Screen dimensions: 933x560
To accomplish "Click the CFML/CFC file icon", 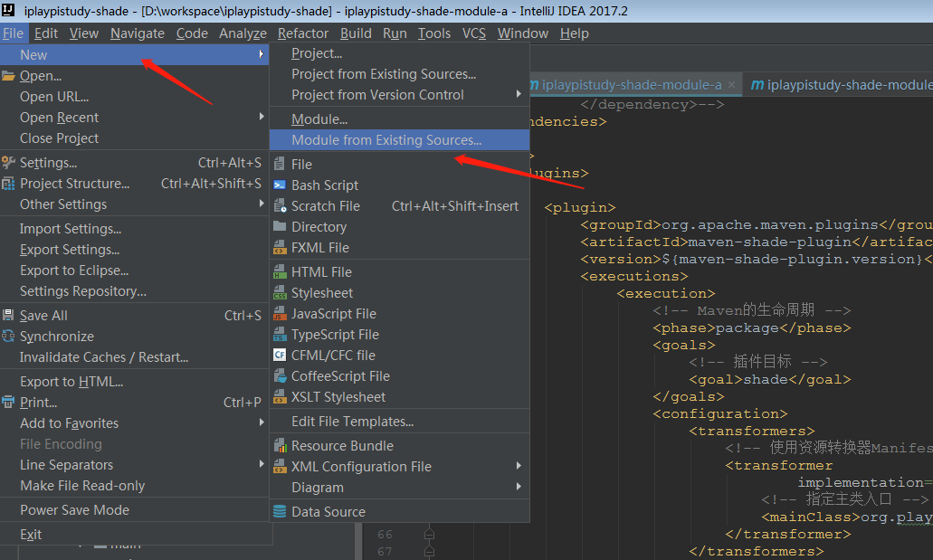I will [279, 356].
